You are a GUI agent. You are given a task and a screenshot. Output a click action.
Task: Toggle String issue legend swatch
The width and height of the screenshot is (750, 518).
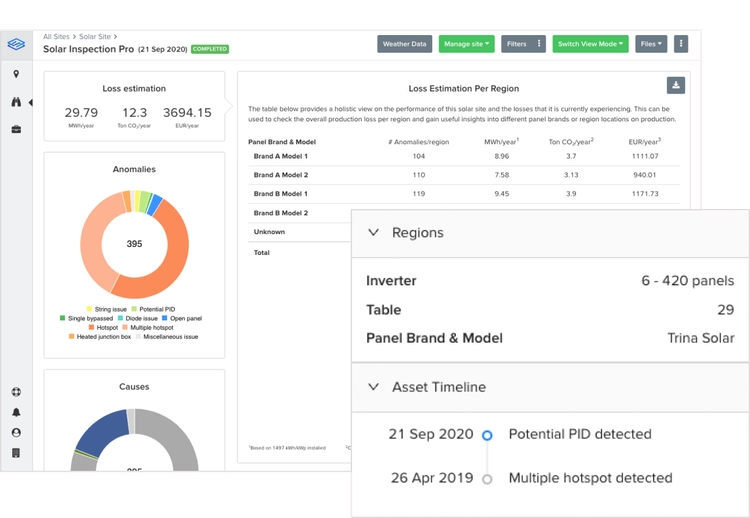click(89, 309)
